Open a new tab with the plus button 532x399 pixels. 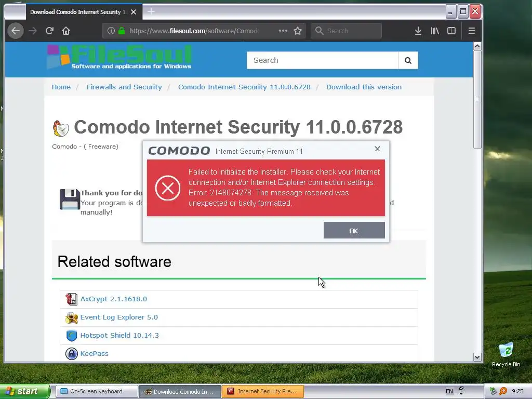coord(151,12)
